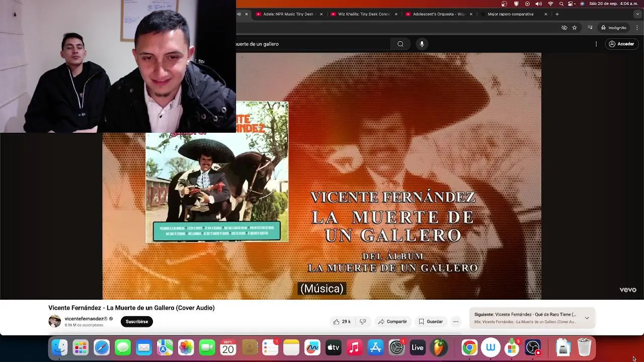Screen dimensions: 644x362
Task: Open YouTube settings three-dot menu beside Acceder
Action: click(x=596, y=44)
